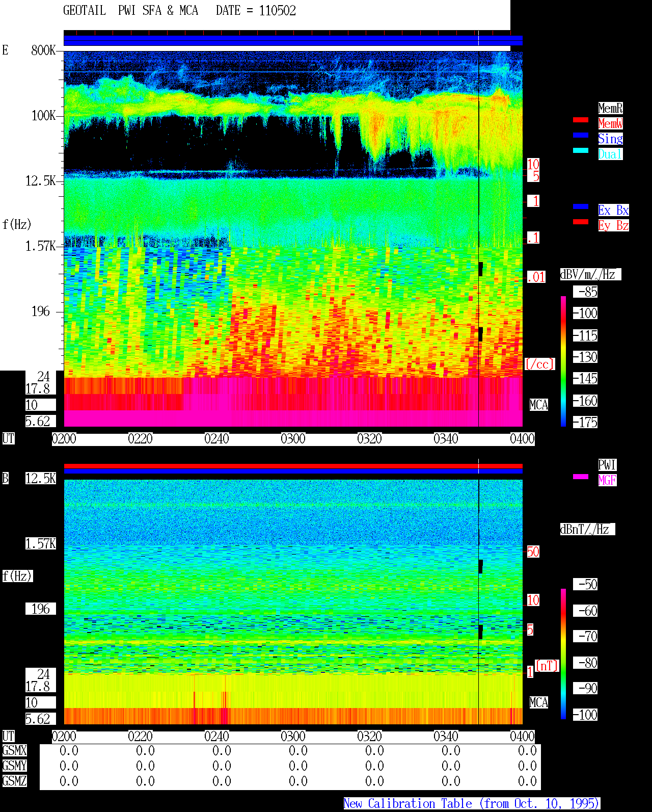Click the Sing legend label

click(610, 139)
